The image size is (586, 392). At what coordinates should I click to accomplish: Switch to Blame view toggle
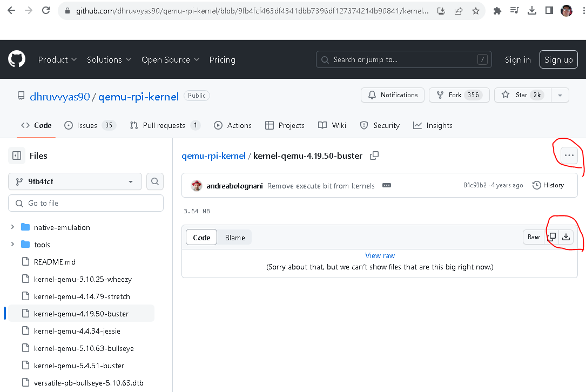click(x=235, y=237)
